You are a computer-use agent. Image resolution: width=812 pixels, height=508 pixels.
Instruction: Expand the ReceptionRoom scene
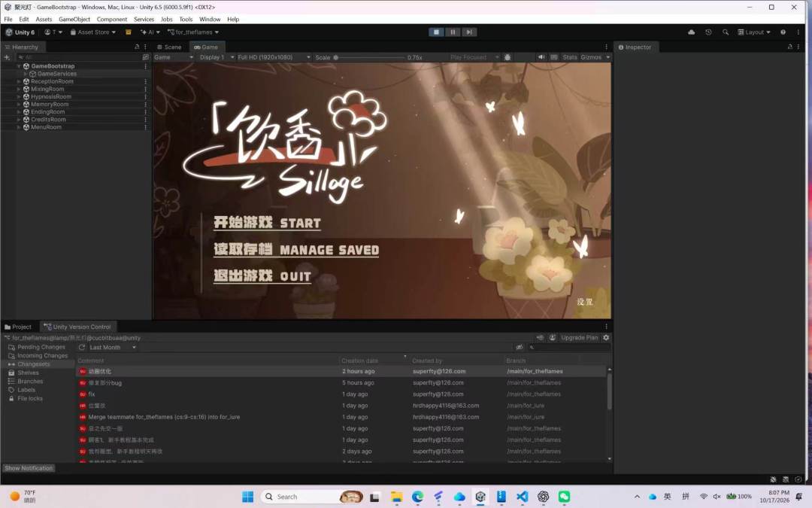pyautogui.click(x=19, y=81)
